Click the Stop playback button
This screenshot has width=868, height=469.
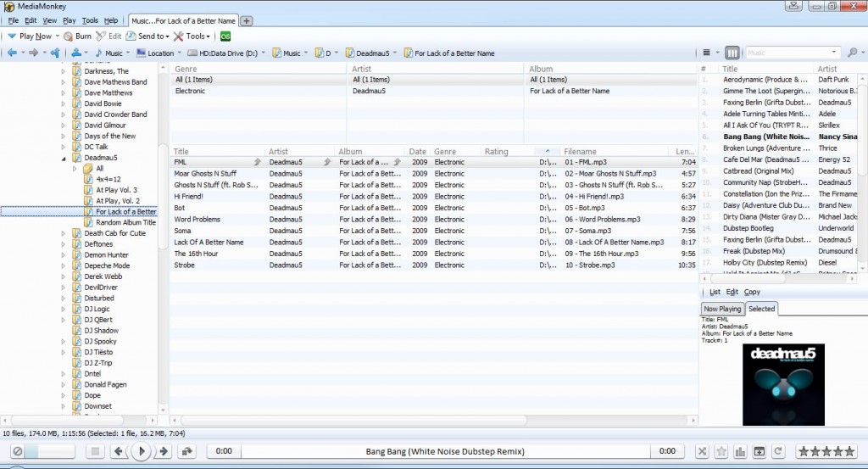[x=96, y=451]
